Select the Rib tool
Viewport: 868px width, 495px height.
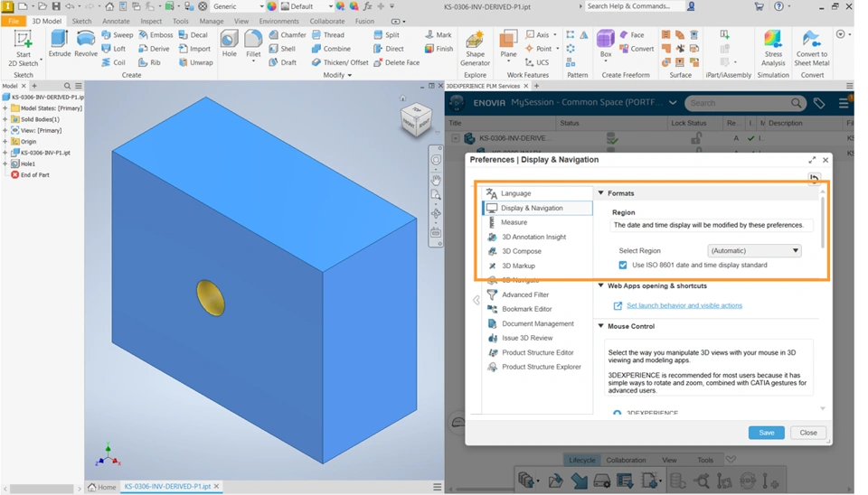pyautogui.click(x=149, y=62)
